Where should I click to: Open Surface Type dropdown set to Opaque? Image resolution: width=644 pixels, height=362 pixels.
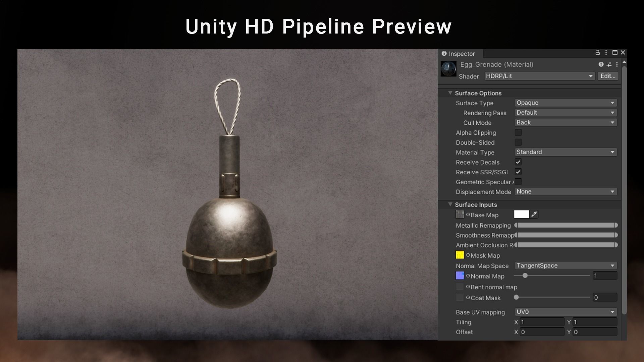coord(566,103)
